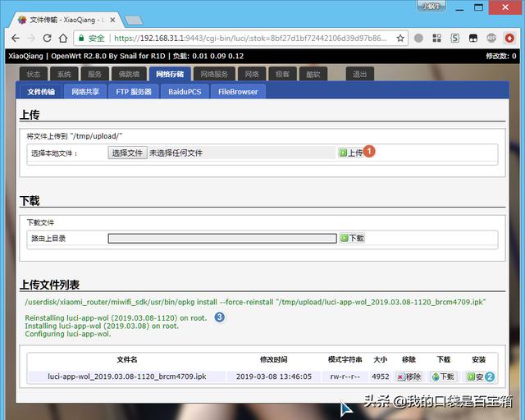The height and width of the screenshot is (420, 525).
Task: Click the 选择文件 choose file button
Action: (127, 153)
